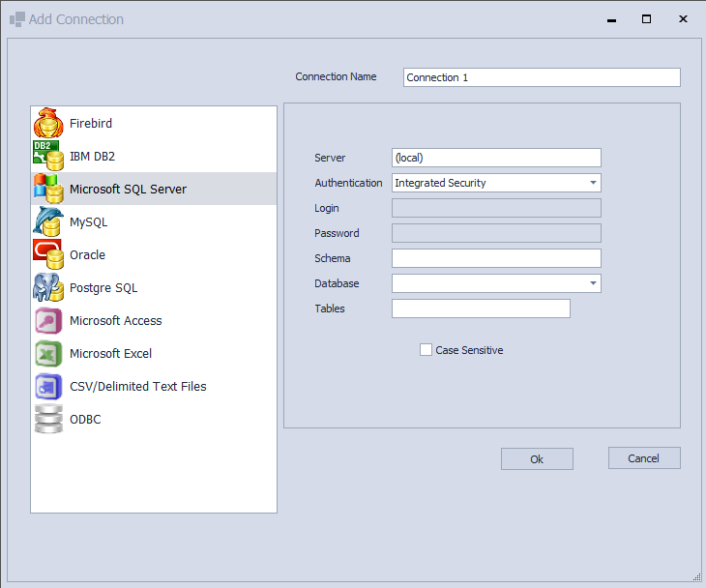Select the ODBC list label

tap(85, 419)
